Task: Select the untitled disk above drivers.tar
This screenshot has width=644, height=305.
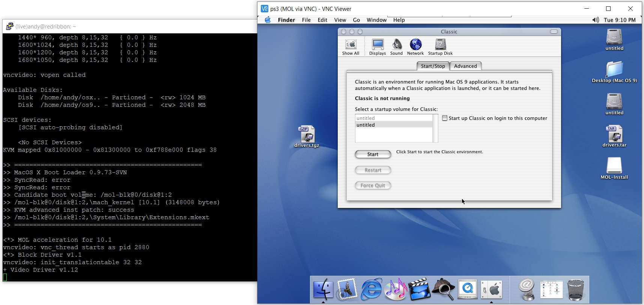Action: pyautogui.click(x=614, y=104)
